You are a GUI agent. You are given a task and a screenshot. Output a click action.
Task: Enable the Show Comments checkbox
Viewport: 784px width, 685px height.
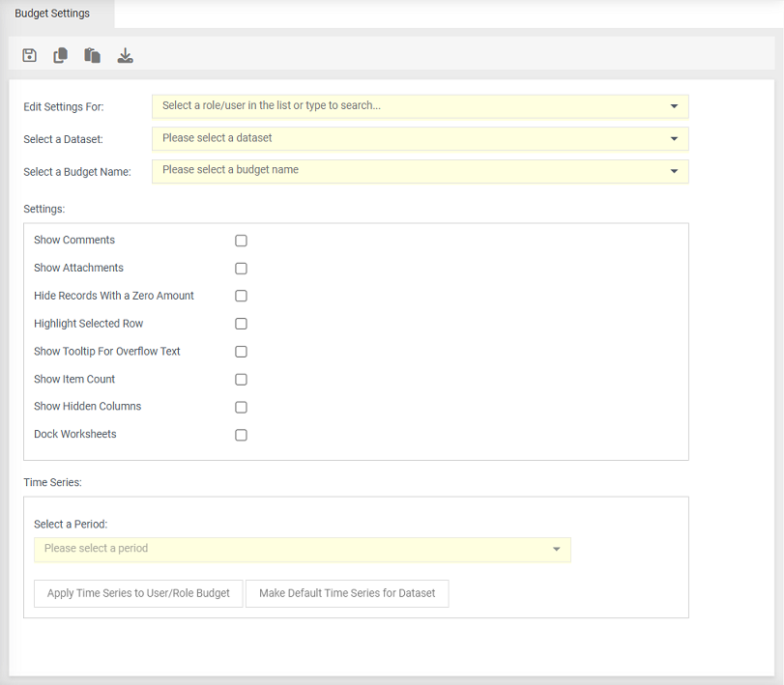241,241
